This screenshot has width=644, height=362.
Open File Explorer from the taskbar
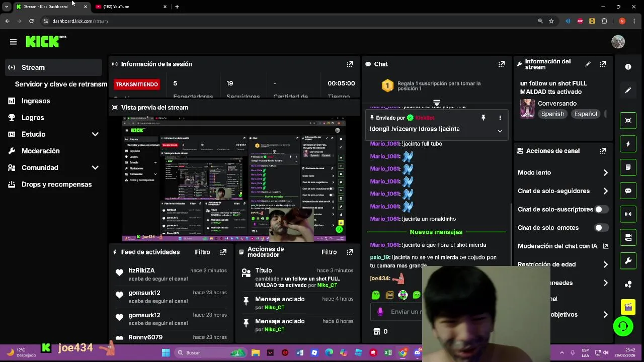(255, 352)
